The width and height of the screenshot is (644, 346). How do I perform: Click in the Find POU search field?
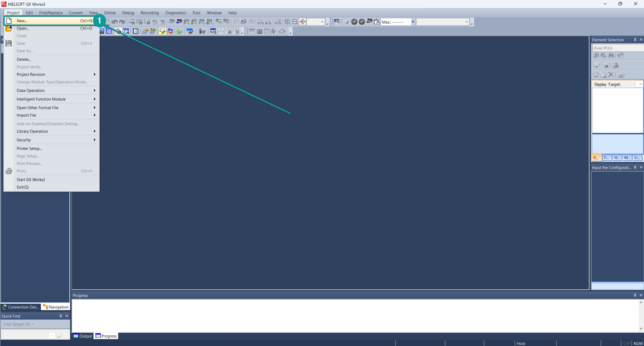tap(618, 48)
